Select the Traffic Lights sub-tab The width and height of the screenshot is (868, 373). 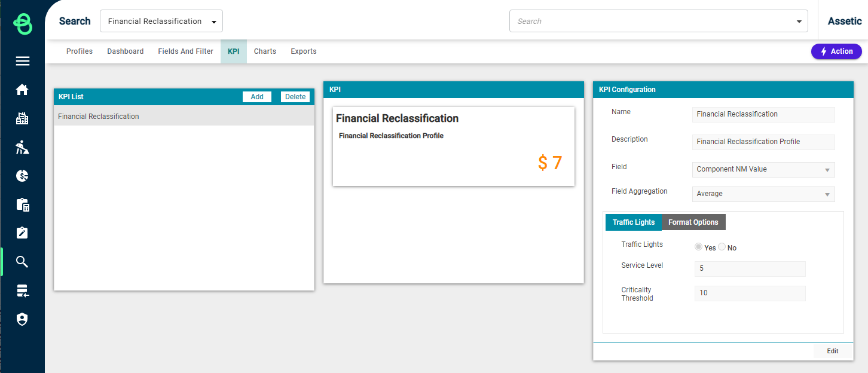point(634,222)
